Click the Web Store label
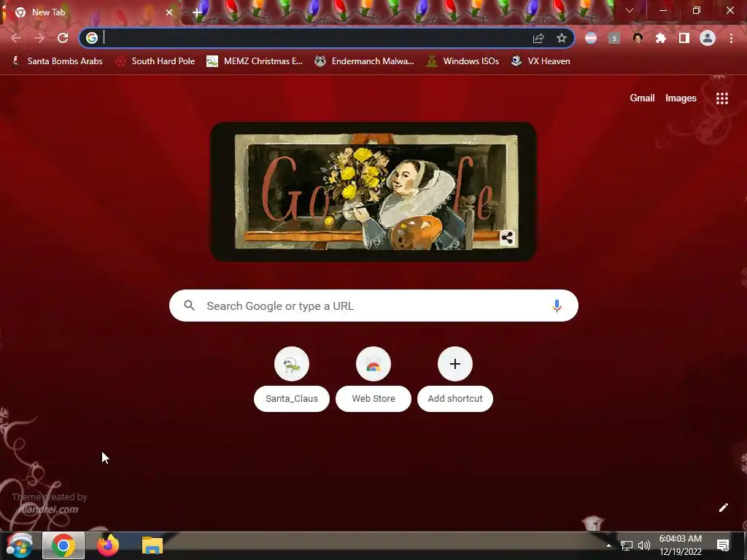747x560 pixels. (x=373, y=399)
